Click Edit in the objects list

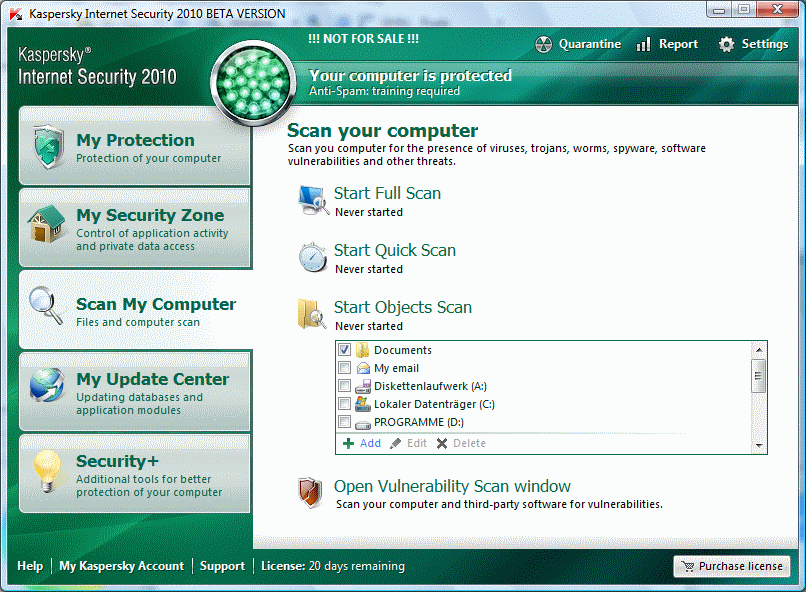point(417,443)
